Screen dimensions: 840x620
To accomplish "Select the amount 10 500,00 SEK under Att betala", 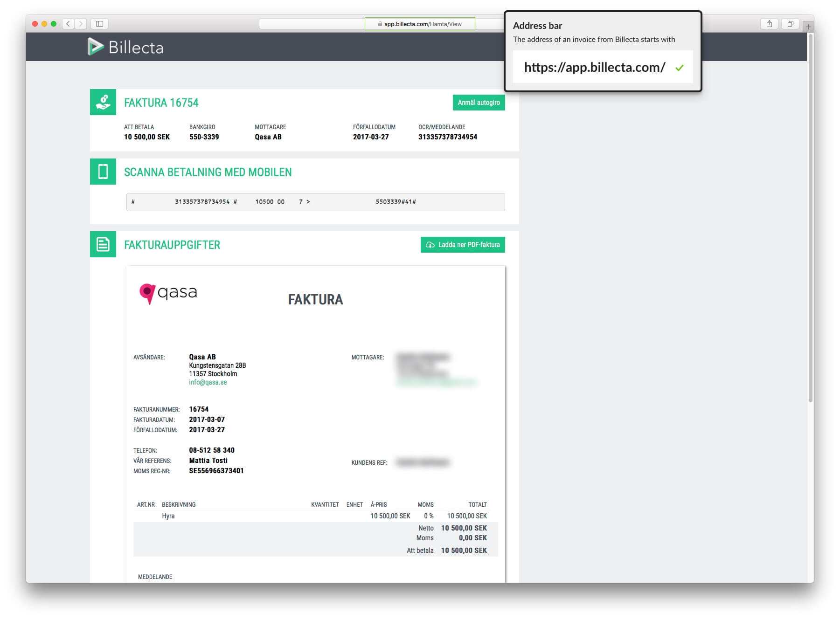I will click(147, 137).
